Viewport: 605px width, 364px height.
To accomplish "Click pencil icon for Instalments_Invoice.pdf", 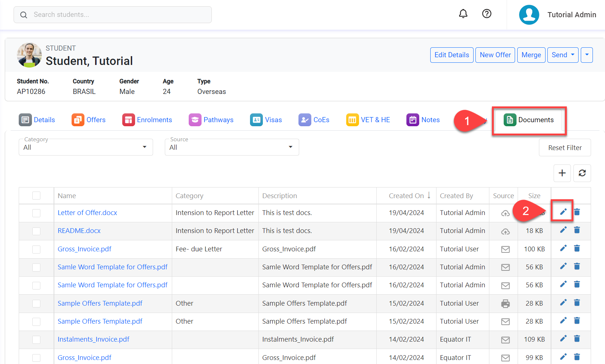I will [563, 338].
